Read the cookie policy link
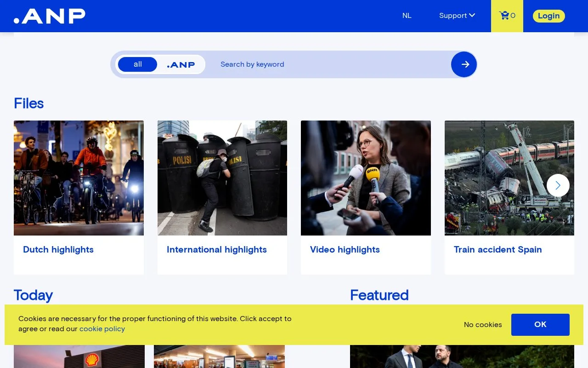This screenshot has height=368, width=588. [x=102, y=329]
